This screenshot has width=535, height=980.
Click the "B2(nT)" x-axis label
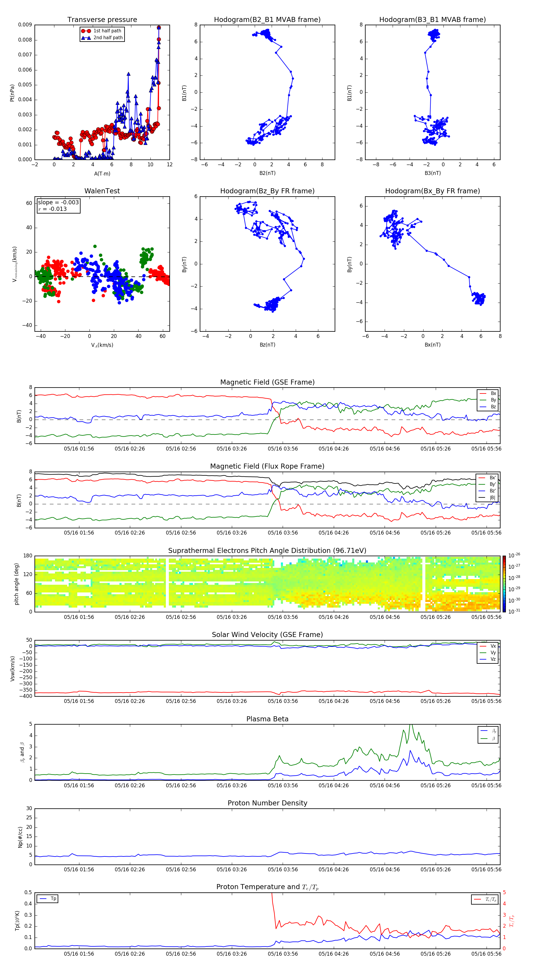(x=267, y=173)
